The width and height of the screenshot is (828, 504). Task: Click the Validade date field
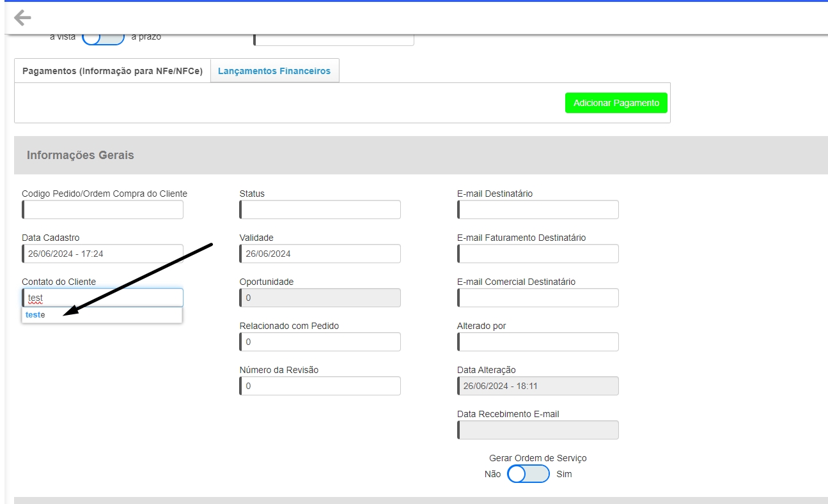(320, 254)
